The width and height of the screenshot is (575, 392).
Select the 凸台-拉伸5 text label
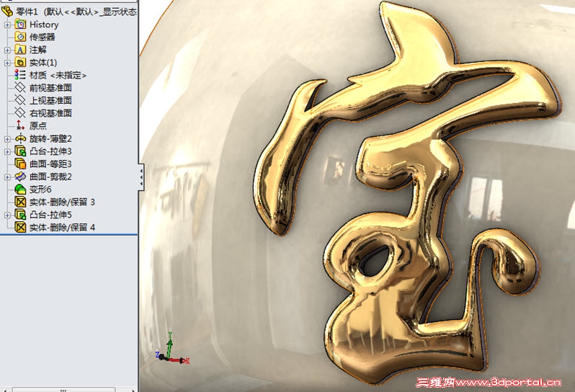pos(50,215)
